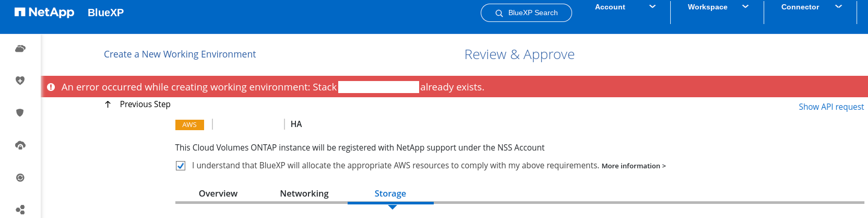Image resolution: width=868 pixels, height=218 pixels.
Task: Click the error message 'already exists.' text
Action: pos(453,87)
